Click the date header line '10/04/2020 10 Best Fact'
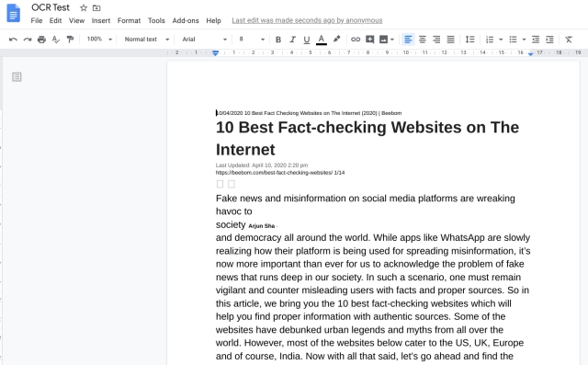 309,113
